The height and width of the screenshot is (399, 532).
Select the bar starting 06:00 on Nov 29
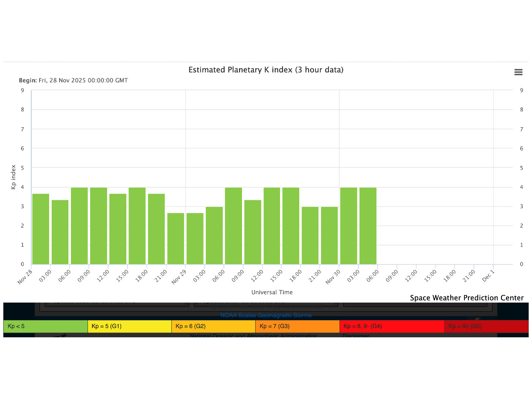tap(233, 226)
